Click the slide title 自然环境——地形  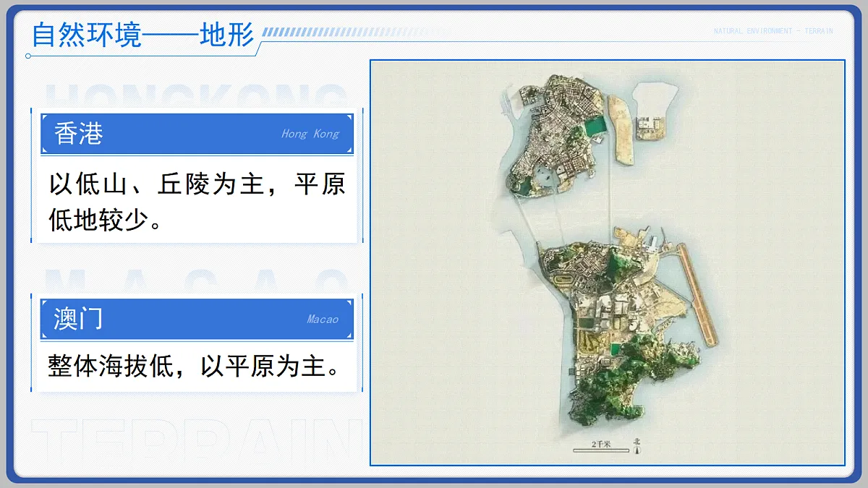point(142,35)
